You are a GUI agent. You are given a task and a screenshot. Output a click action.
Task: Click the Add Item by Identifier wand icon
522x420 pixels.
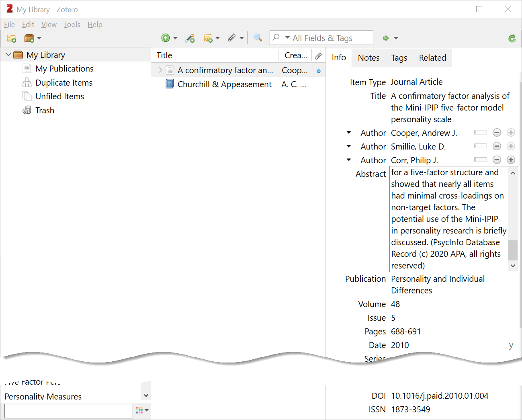click(190, 38)
